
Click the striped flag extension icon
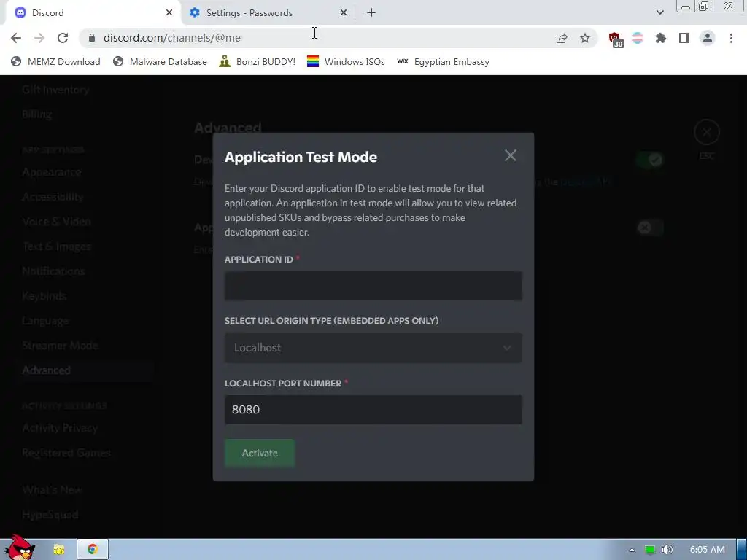pyautogui.click(x=638, y=38)
